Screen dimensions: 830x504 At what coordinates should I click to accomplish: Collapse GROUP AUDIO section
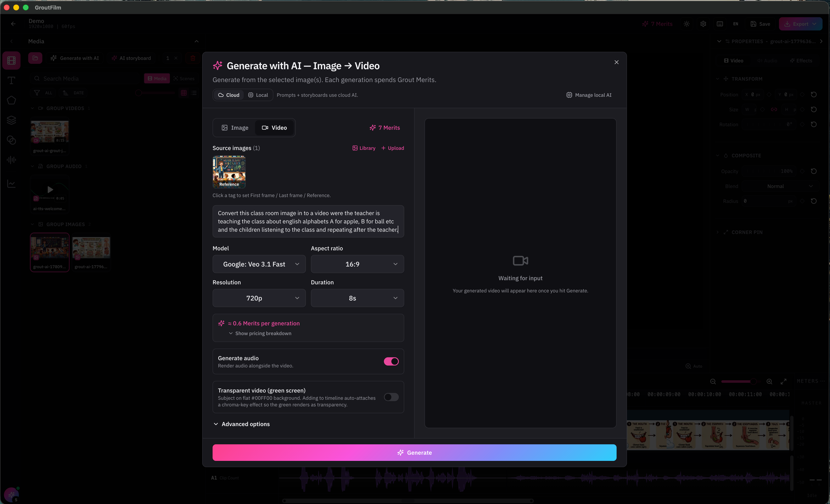click(x=32, y=166)
